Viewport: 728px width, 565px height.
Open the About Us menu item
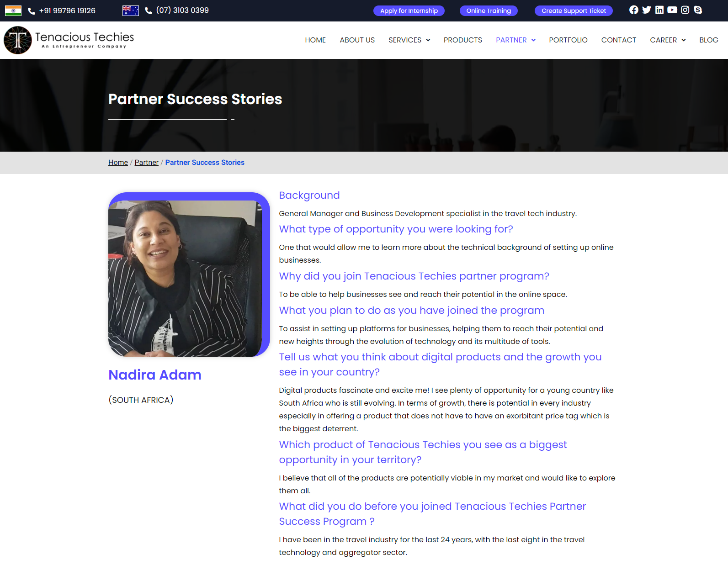pyautogui.click(x=357, y=40)
